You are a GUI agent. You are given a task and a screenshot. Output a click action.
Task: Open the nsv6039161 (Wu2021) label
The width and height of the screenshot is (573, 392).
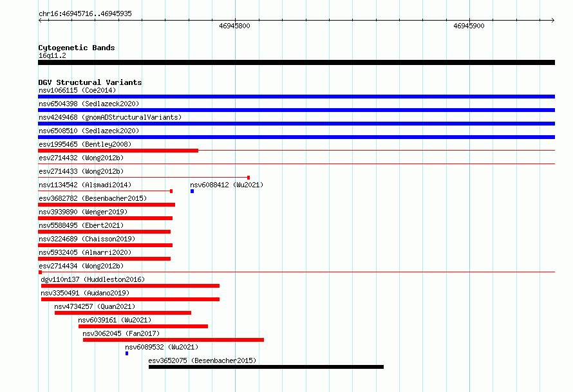(x=115, y=320)
